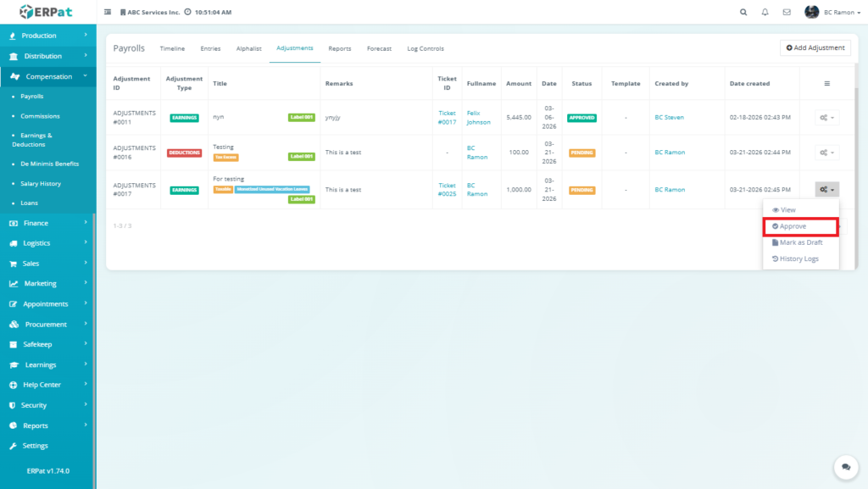Screen dimensions: 868x489
Task: Open the mail envelope icon
Action: point(787,13)
